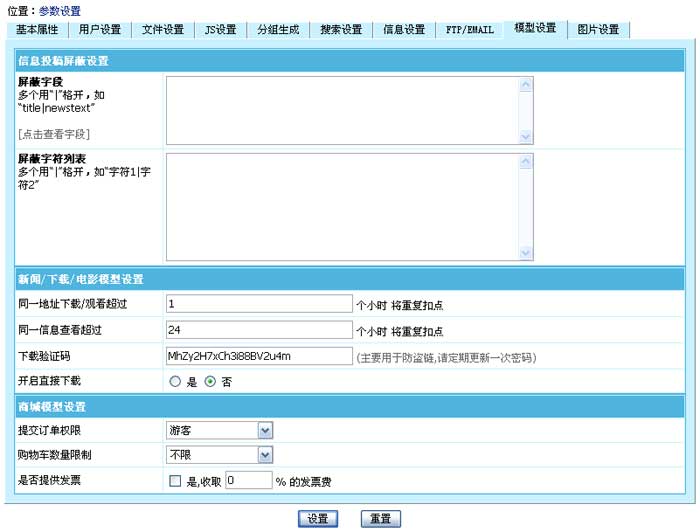Go to the 文件设置 tab

click(163, 29)
